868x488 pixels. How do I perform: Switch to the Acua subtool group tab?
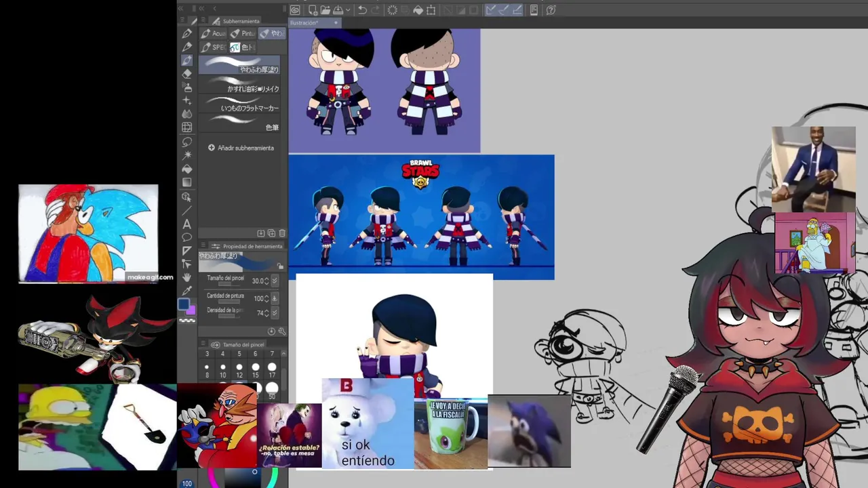213,34
